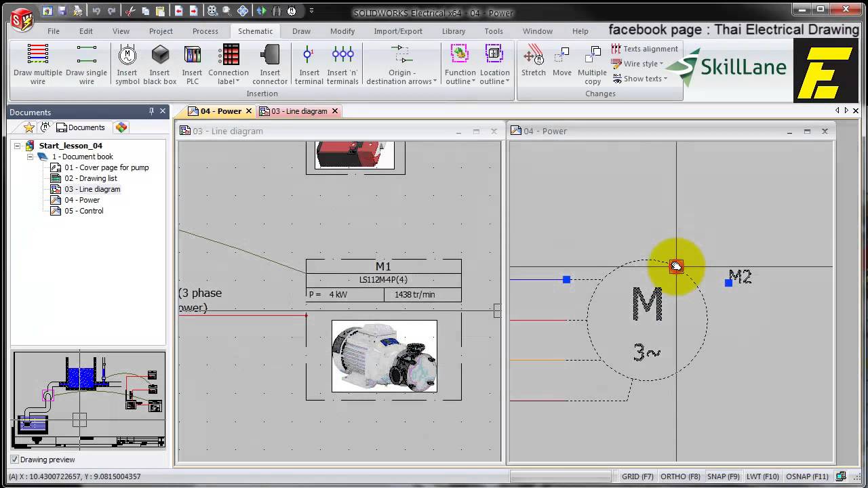Screen dimensions: 868x488
Task: Click the Cut scissors icon
Action: [131, 11]
